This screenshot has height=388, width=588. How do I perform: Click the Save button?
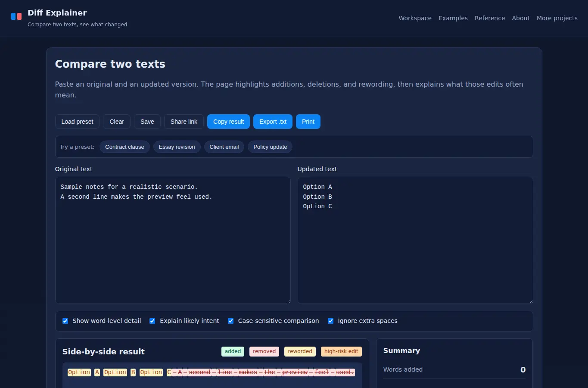(x=147, y=122)
